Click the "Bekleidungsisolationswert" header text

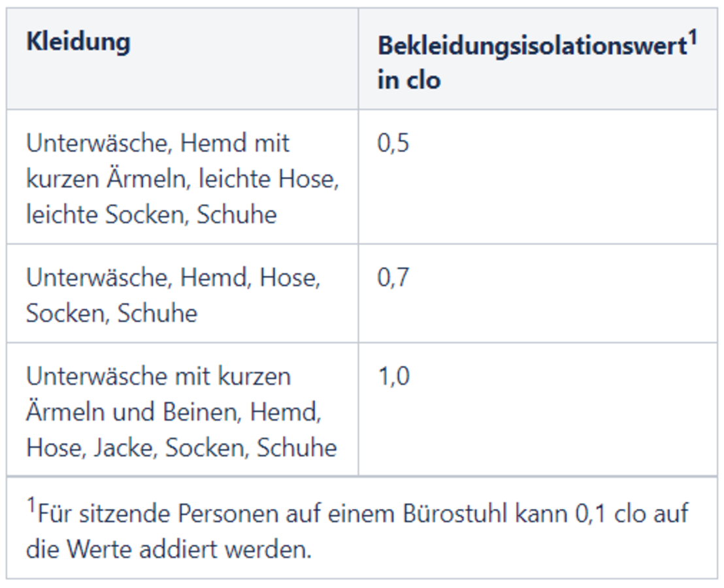pos(531,46)
